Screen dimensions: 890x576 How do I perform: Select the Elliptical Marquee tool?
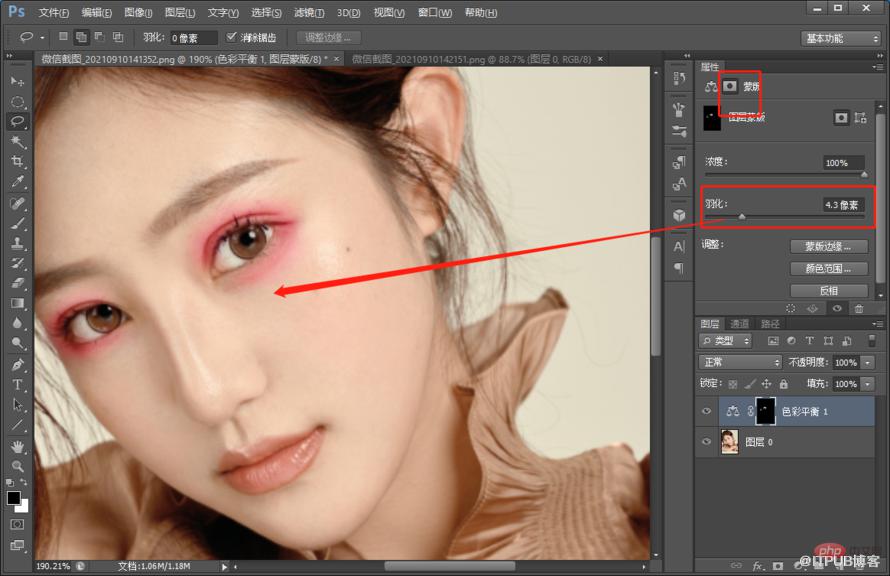17,102
